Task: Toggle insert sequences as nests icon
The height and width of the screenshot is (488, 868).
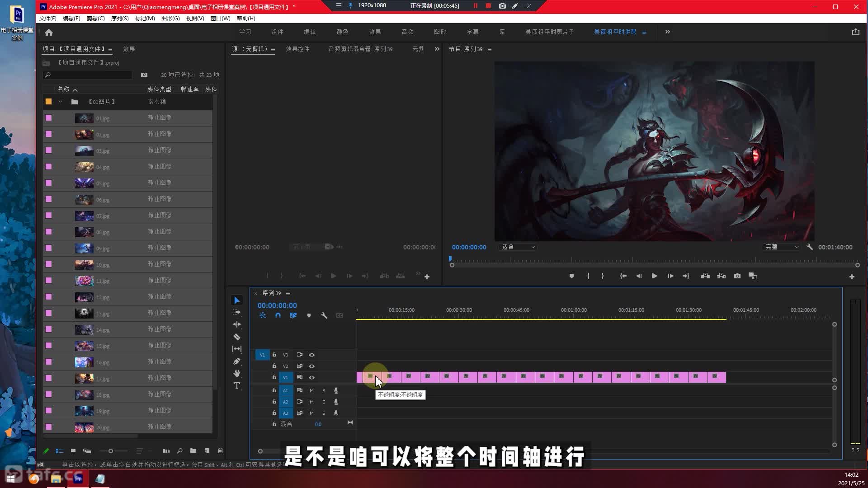Action: point(263,315)
